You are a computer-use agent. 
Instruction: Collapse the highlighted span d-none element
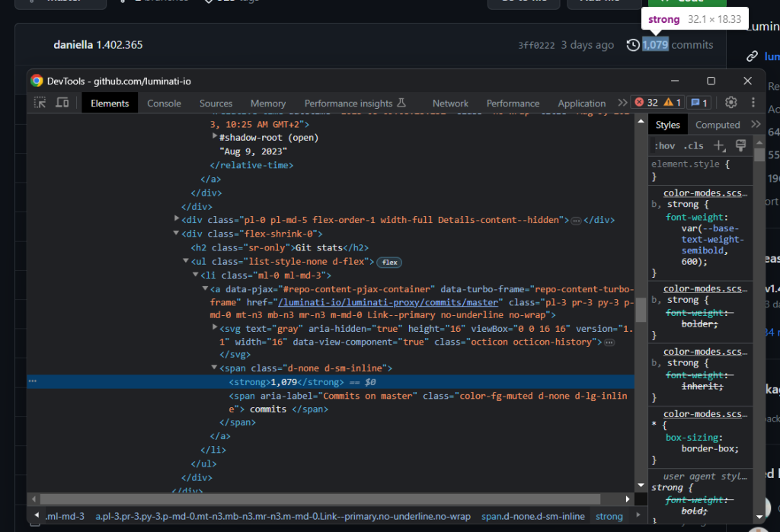tap(214, 368)
